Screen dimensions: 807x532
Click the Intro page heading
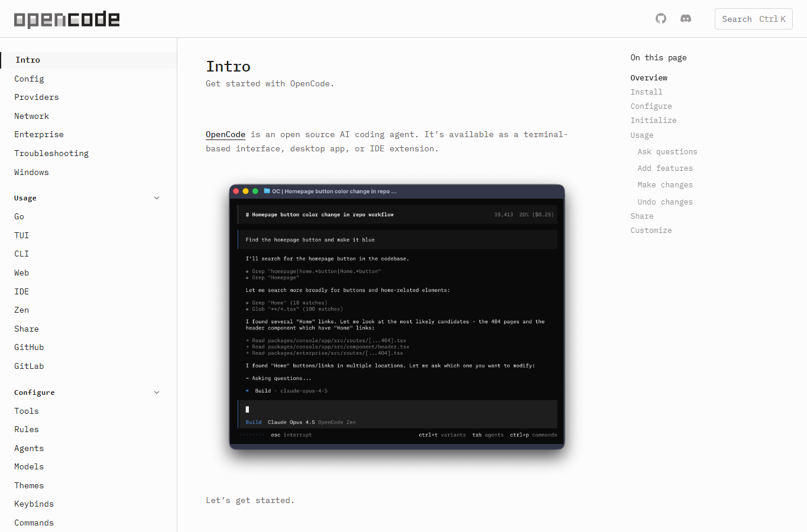click(228, 66)
